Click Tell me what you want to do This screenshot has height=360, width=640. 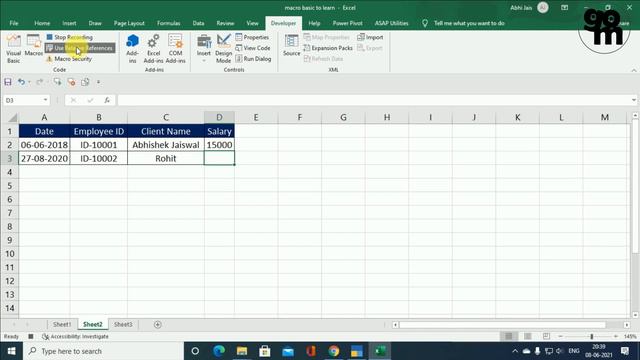pos(469,23)
